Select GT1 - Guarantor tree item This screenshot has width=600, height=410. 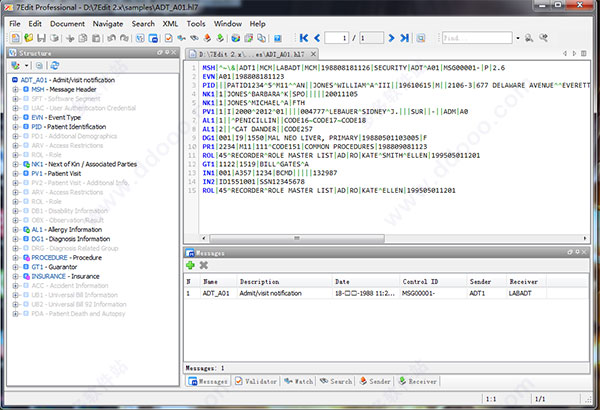[51, 267]
